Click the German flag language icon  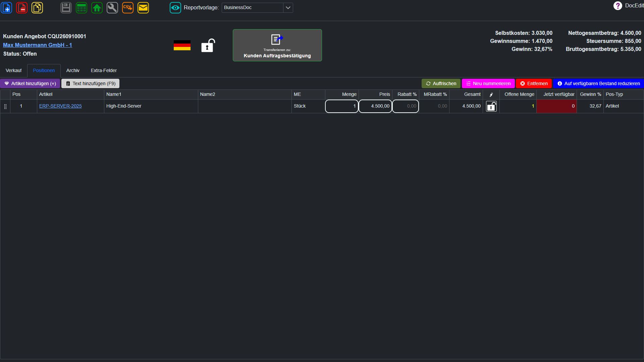tap(182, 45)
